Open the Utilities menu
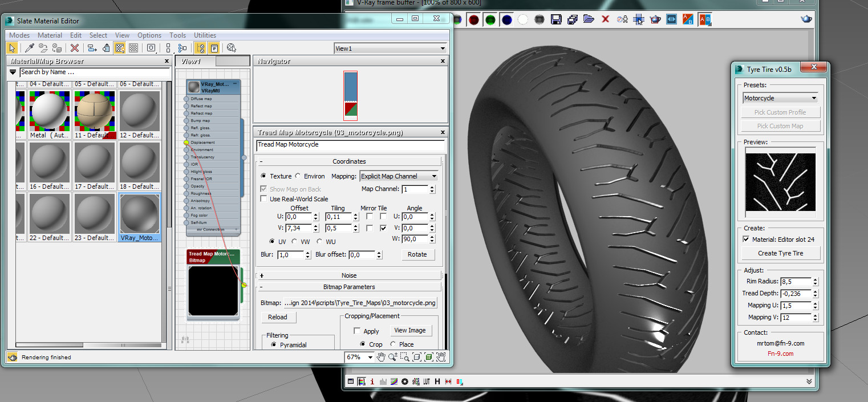 [x=205, y=35]
